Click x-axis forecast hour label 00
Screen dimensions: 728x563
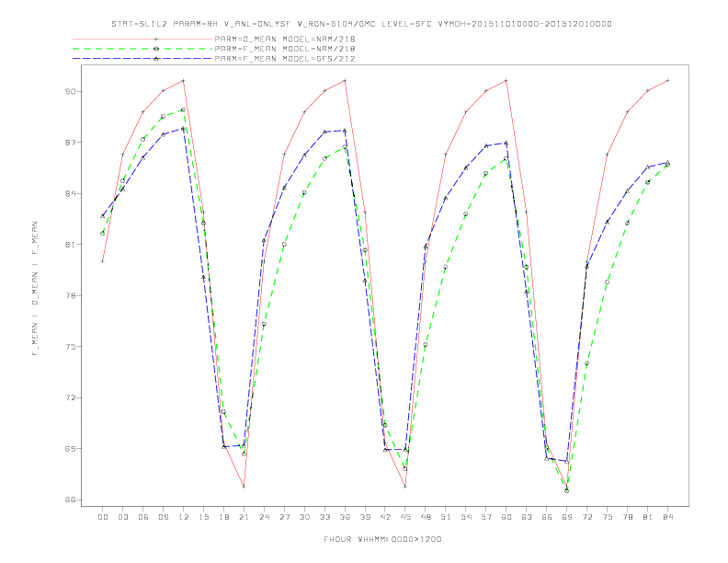pyautogui.click(x=103, y=517)
